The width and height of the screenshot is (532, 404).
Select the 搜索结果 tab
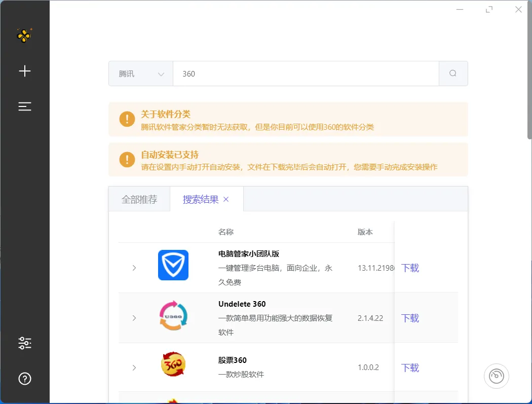click(x=201, y=199)
